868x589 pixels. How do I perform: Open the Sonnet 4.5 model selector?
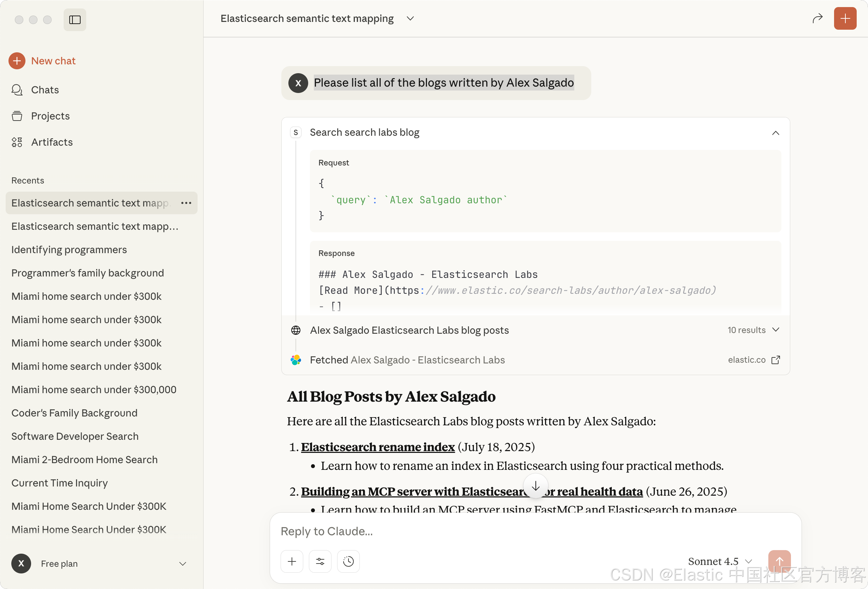point(719,561)
